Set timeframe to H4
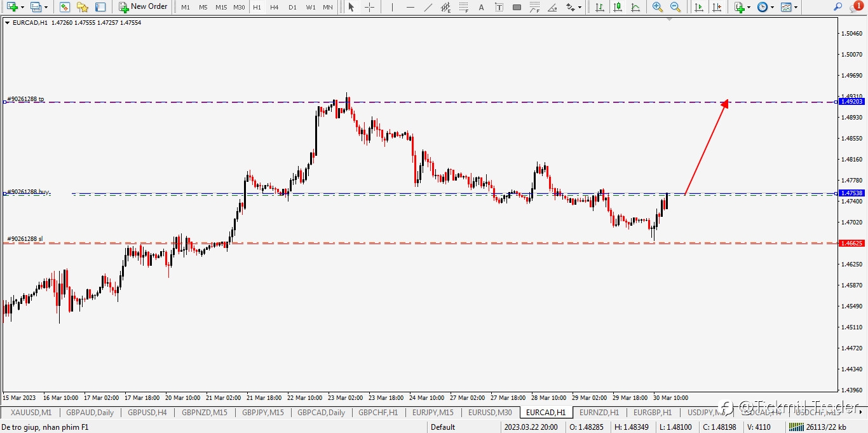Screen dimensions: 868x433 pyautogui.click(x=275, y=7)
